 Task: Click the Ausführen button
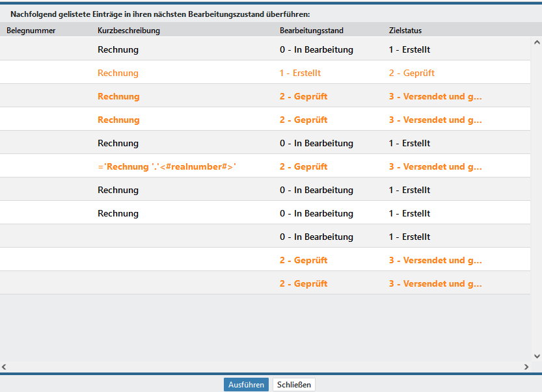246,384
